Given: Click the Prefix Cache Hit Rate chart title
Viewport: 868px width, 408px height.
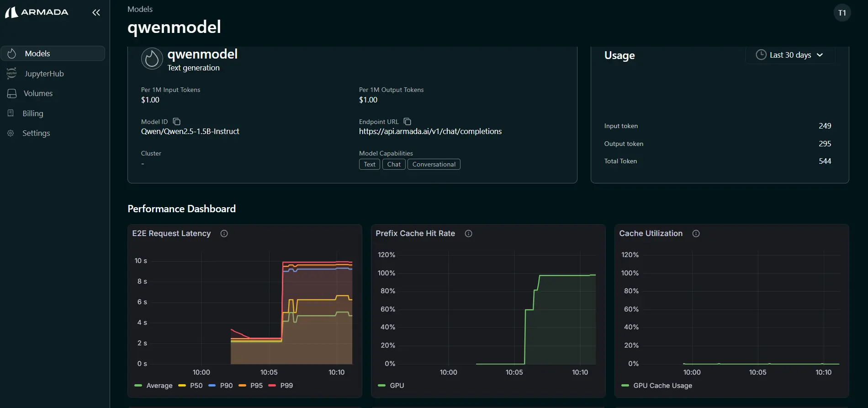Looking at the screenshot, I should tap(415, 233).
